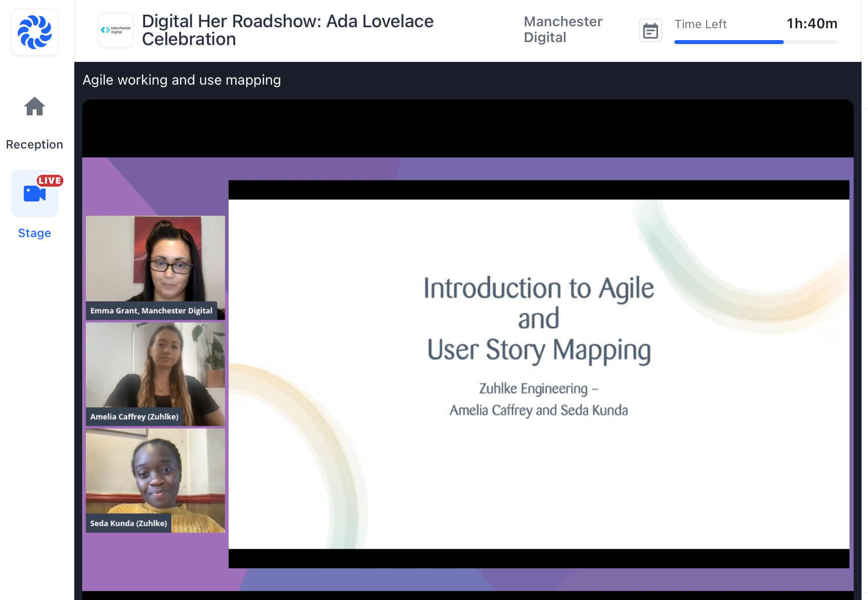Click the Emma Grant, Manchester Digital name tag
Image resolution: width=868 pixels, height=600 pixels.
tap(152, 311)
